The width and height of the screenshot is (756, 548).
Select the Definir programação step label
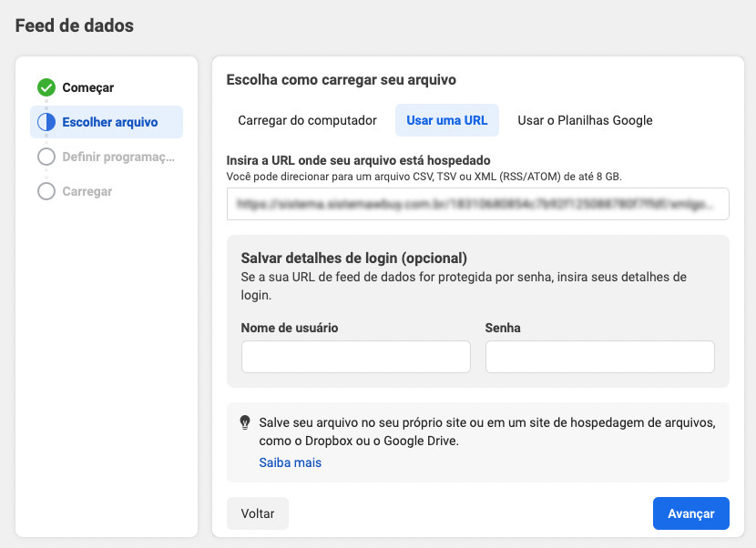pos(117,157)
